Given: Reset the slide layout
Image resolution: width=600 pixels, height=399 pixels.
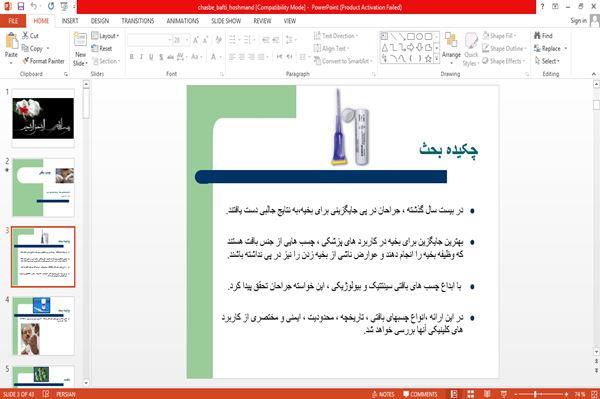Looking at the screenshot, I should point(101,48).
